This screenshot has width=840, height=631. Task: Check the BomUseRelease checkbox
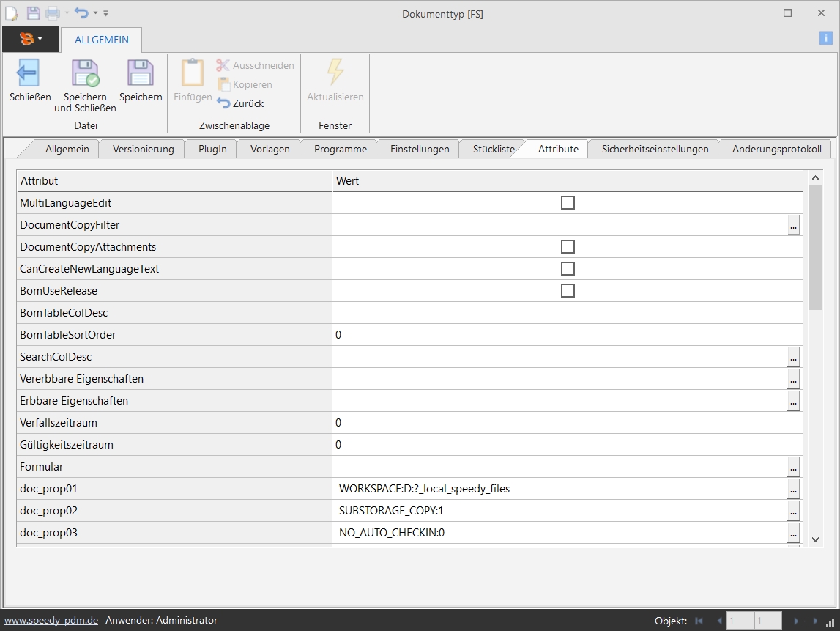coord(568,291)
